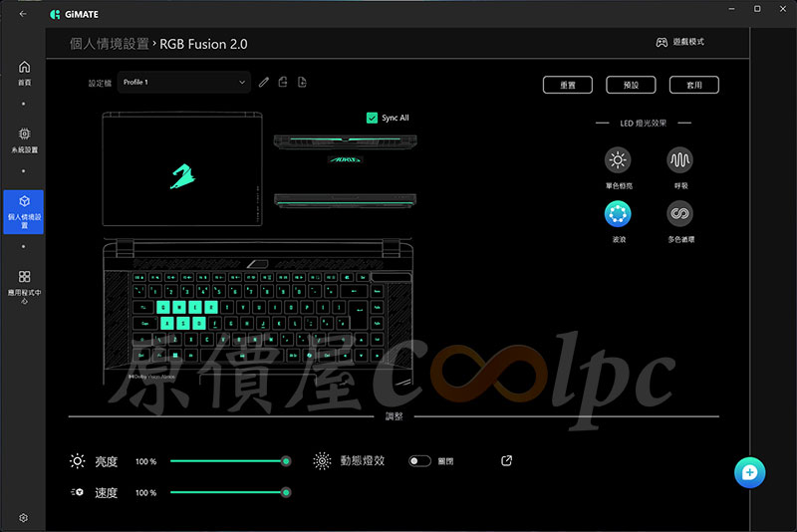Open dynamic lighting external link icon
The height and width of the screenshot is (532, 797).
[506, 461]
